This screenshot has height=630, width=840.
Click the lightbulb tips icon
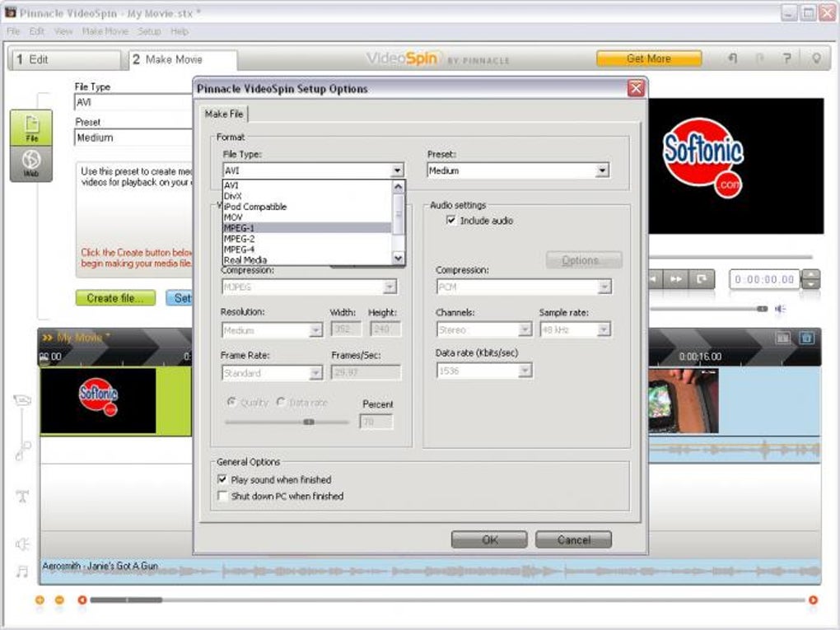point(816,58)
